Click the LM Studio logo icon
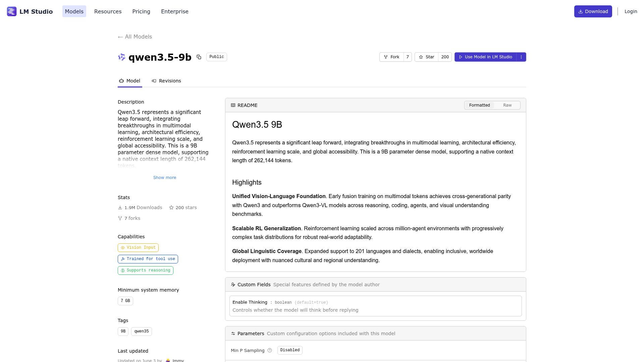This screenshot has height=362, width=644. click(12, 11)
